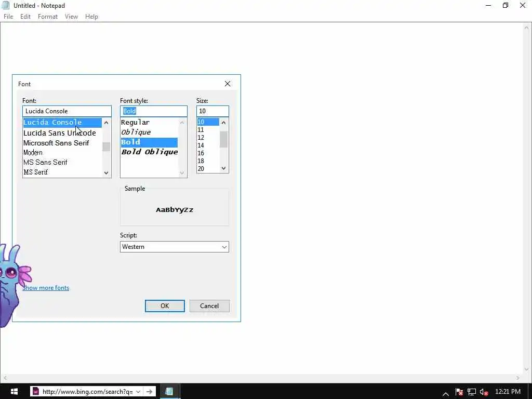
Task: Click size list scroll up arrow
Action: [223, 123]
